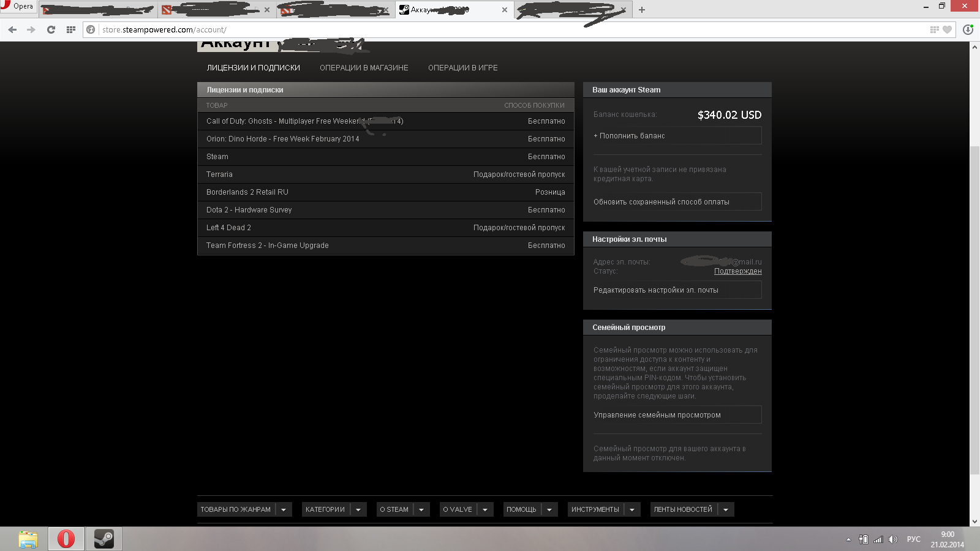Image resolution: width=980 pixels, height=551 pixels.
Task: Click Обновить сохраненный способ оплаты
Action: coord(677,202)
